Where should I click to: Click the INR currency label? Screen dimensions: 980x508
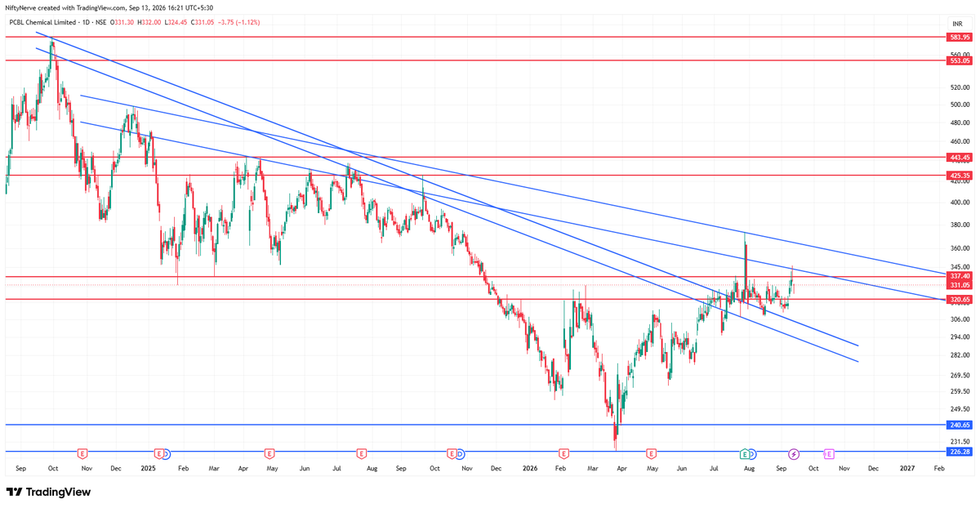click(x=956, y=23)
